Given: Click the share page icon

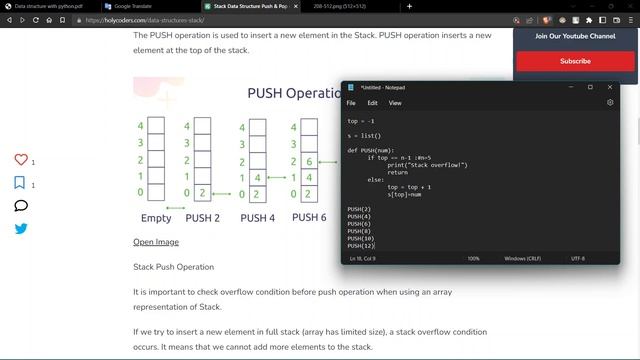Looking at the screenshot, I should (x=529, y=20).
